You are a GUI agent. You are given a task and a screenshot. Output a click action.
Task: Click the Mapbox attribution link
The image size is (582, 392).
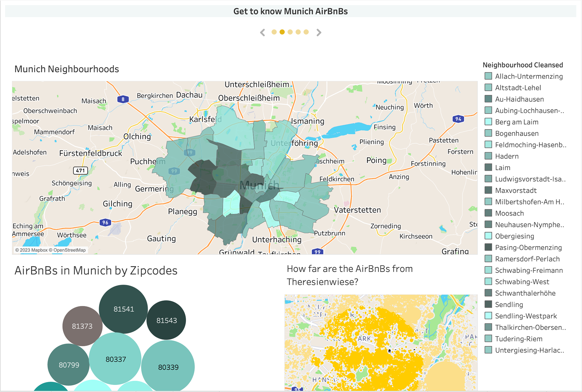pyautogui.click(x=32, y=250)
